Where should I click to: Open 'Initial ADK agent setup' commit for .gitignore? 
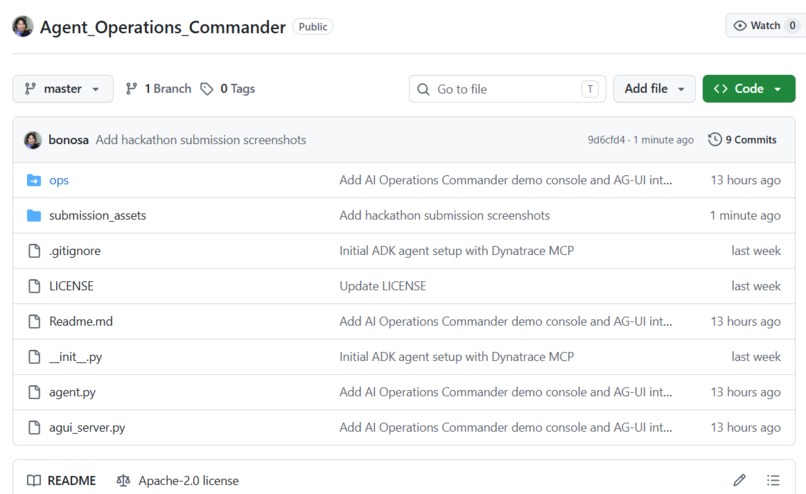pyautogui.click(x=456, y=251)
